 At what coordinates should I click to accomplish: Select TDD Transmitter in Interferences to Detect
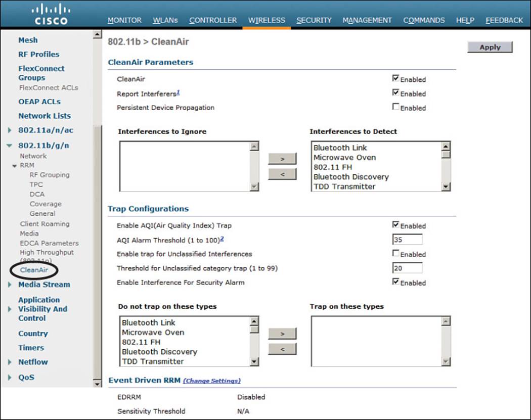[344, 186]
